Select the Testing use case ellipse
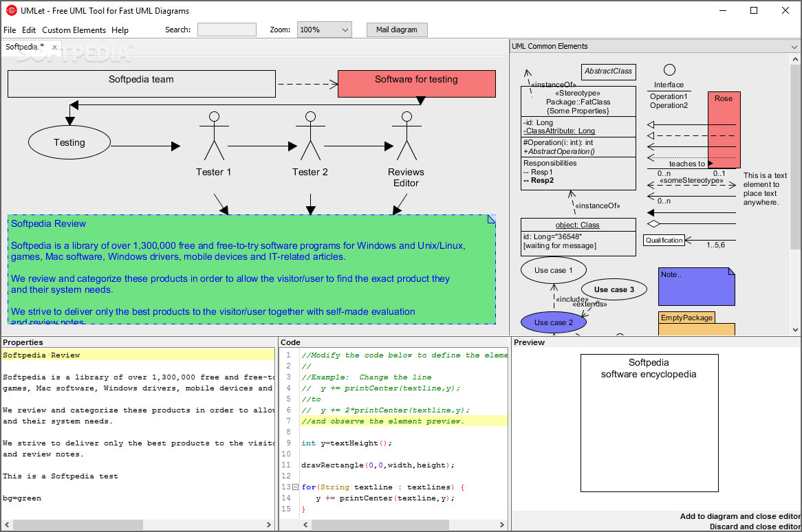 69,142
